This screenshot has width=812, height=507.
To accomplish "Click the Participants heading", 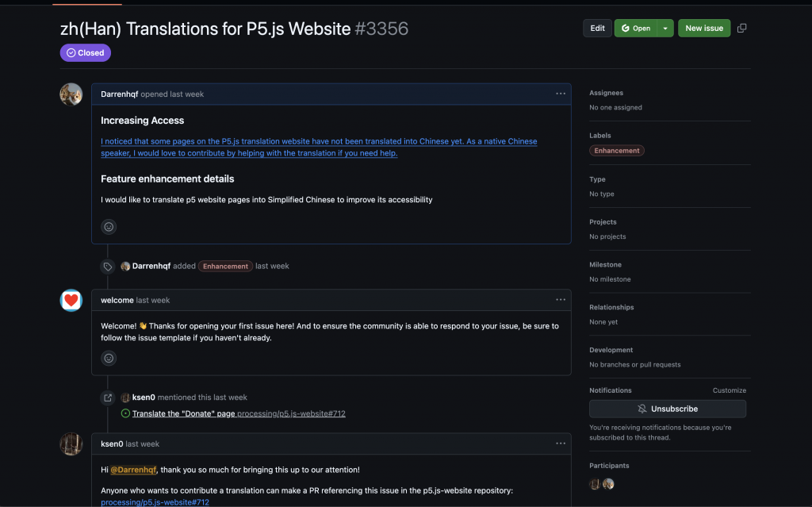I will (609, 466).
